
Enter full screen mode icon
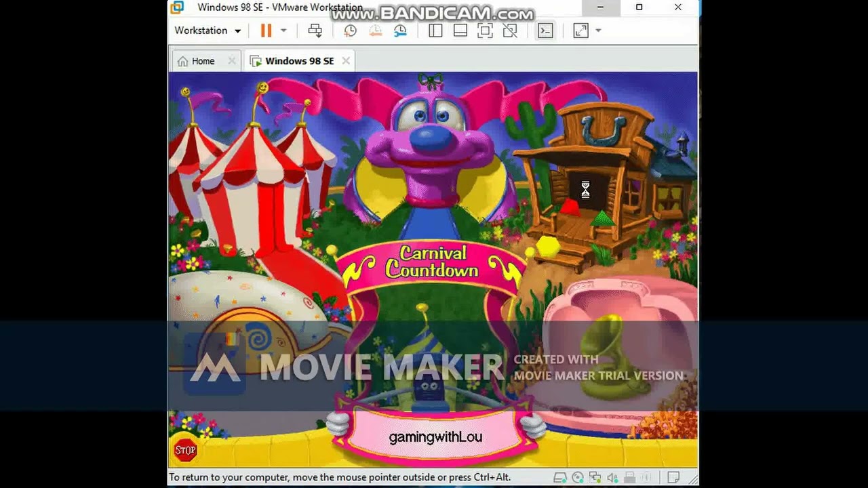[x=485, y=30]
